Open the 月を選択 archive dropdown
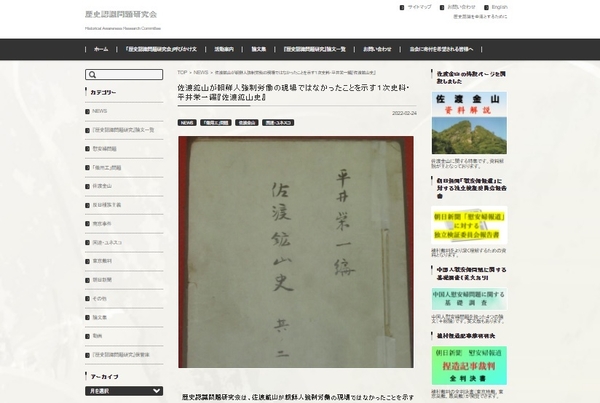Viewport: 600px width, 403px height. point(124,391)
